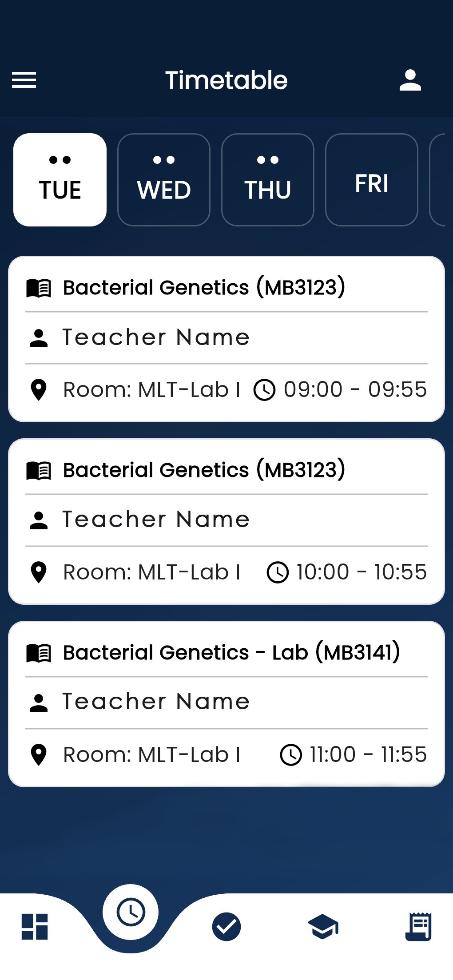The width and height of the screenshot is (453, 980).
Task: Tap the book icon on first class card
Action: 39,288
